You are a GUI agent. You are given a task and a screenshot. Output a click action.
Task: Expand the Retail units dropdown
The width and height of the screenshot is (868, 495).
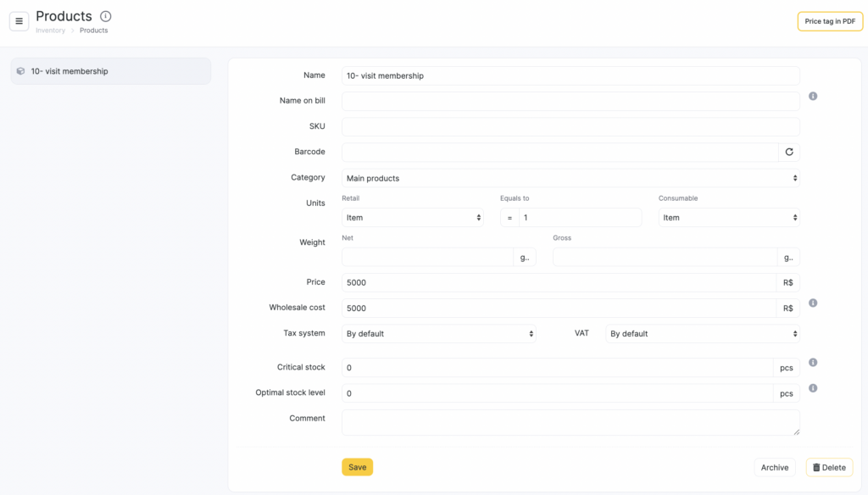tap(412, 218)
